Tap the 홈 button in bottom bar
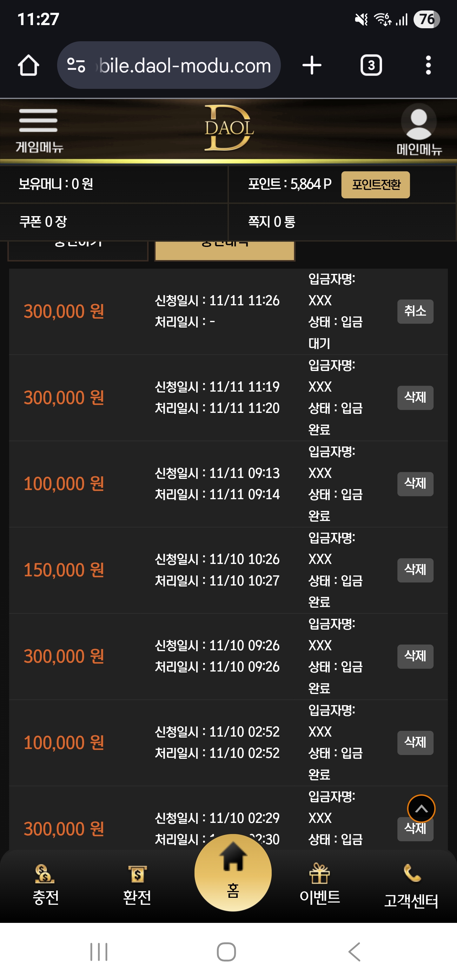 (233, 873)
